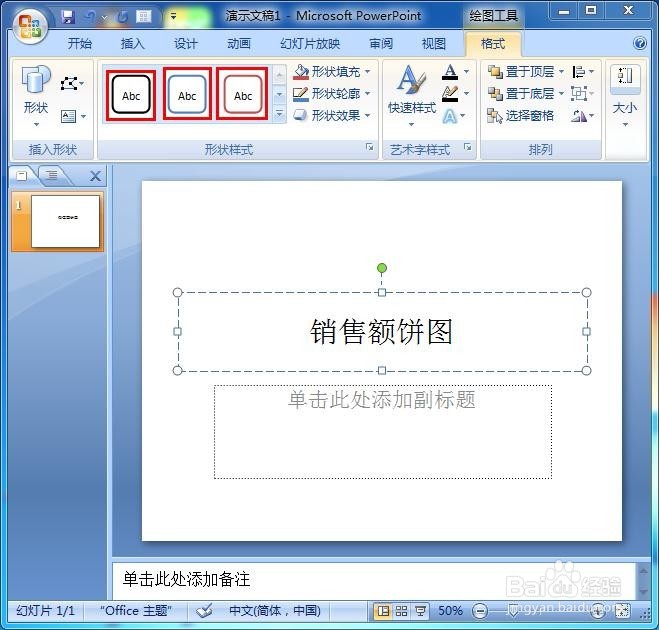Start Slide Show from the status bar
This screenshot has width=659, height=630.
click(x=420, y=611)
